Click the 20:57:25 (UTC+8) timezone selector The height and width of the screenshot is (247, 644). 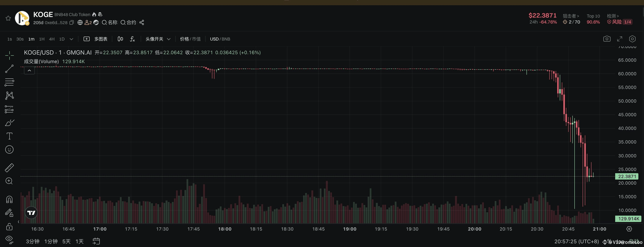[x=576, y=242]
